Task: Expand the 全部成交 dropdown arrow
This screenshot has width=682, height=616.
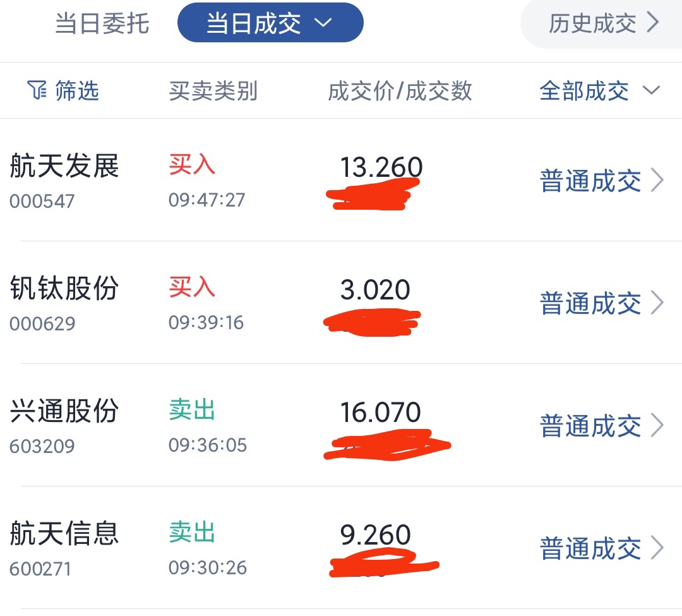Action: 651,91
